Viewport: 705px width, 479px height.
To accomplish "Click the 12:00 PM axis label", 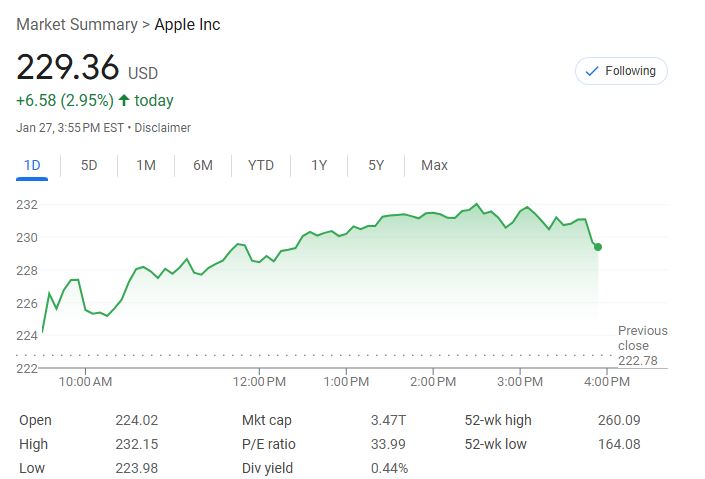I will [x=261, y=382].
